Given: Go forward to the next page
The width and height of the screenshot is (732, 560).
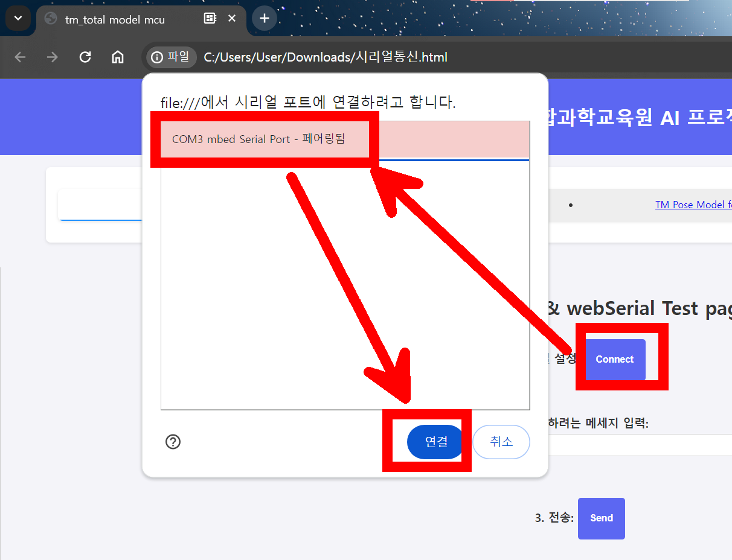Looking at the screenshot, I should click(53, 57).
